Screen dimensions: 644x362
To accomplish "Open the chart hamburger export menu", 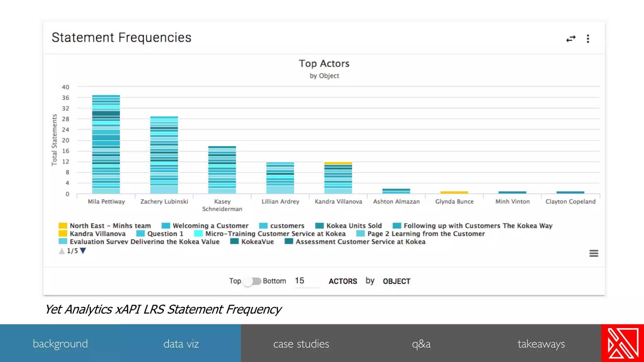I will click(x=594, y=253).
